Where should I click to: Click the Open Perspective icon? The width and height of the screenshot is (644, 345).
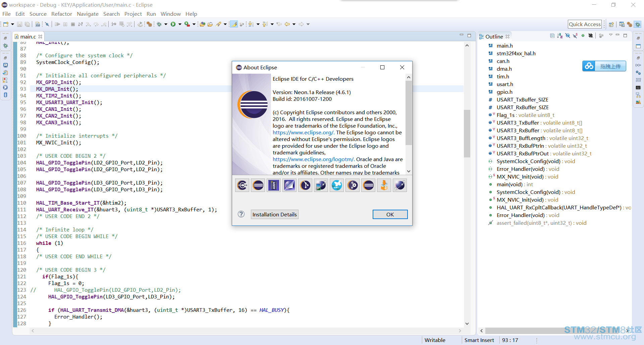click(611, 24)
